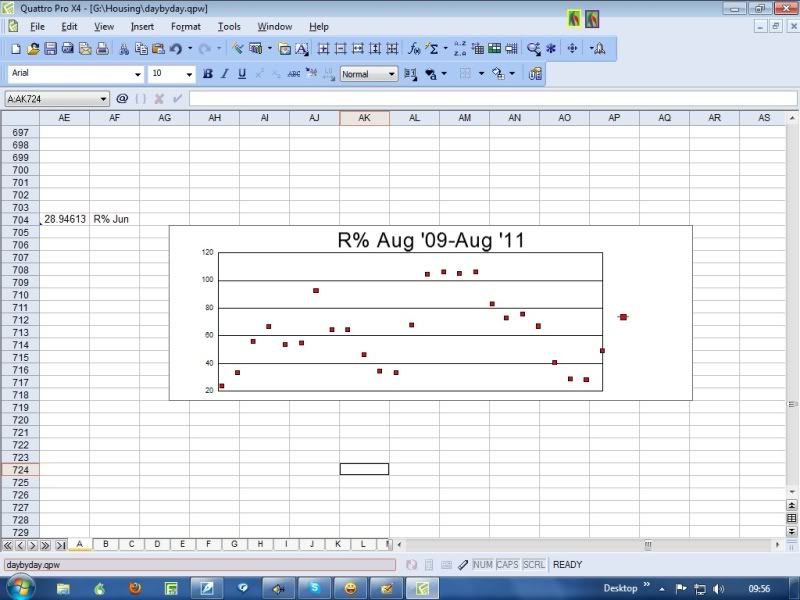Open the Normal style dropdown

391,74
